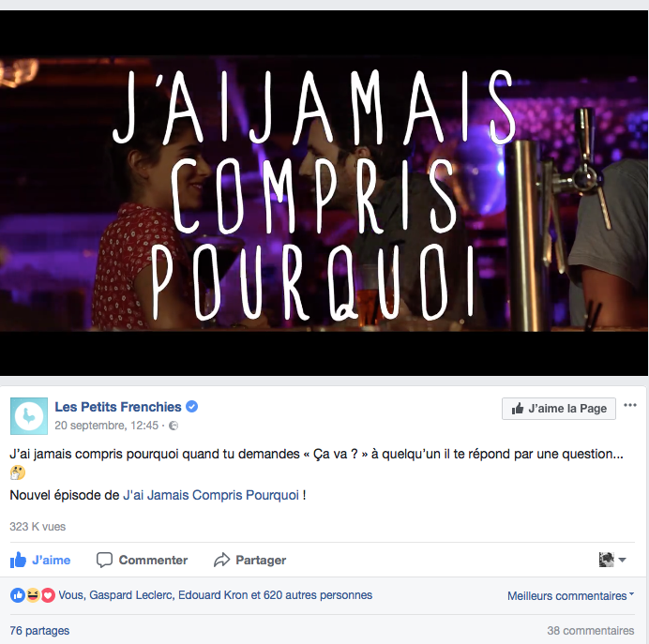Open the J'ai Jamais Compris Pourquoi link

[211, 495]
